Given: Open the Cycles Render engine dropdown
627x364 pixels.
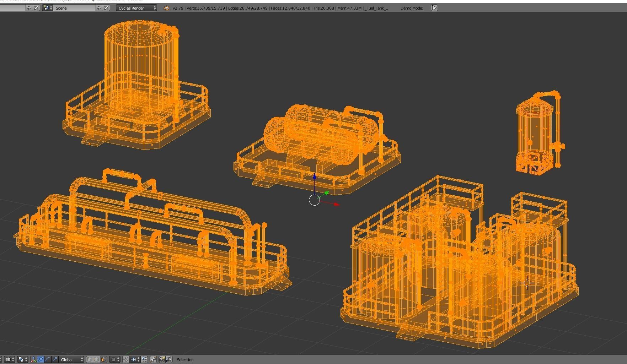Looking at the screenshot, I should [x=136, y=8].
